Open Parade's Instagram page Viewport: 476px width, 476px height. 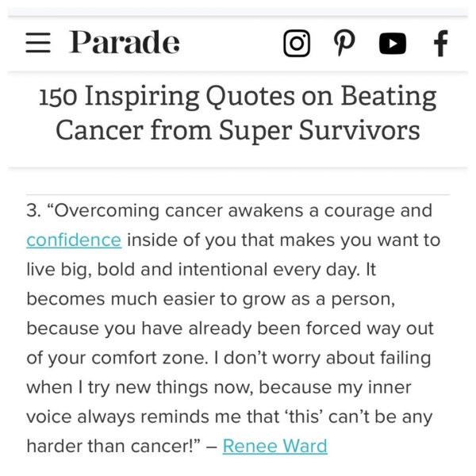point(297,43)
